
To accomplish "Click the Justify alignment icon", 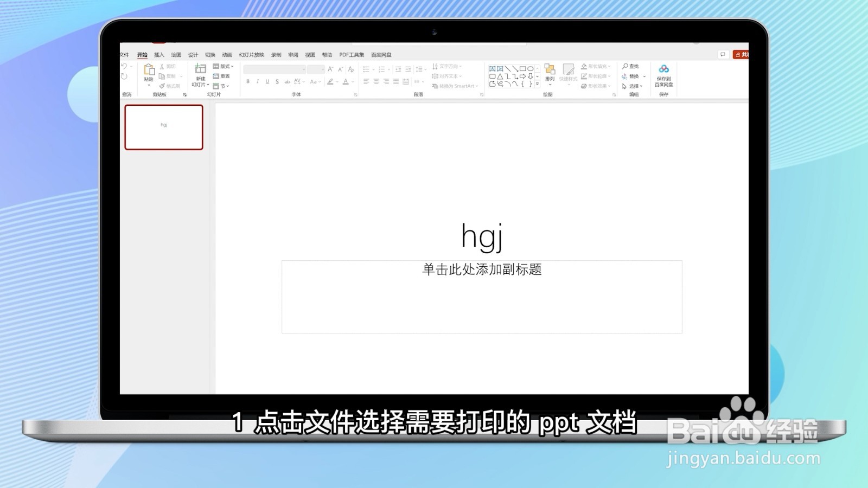I will pos(396,81).
